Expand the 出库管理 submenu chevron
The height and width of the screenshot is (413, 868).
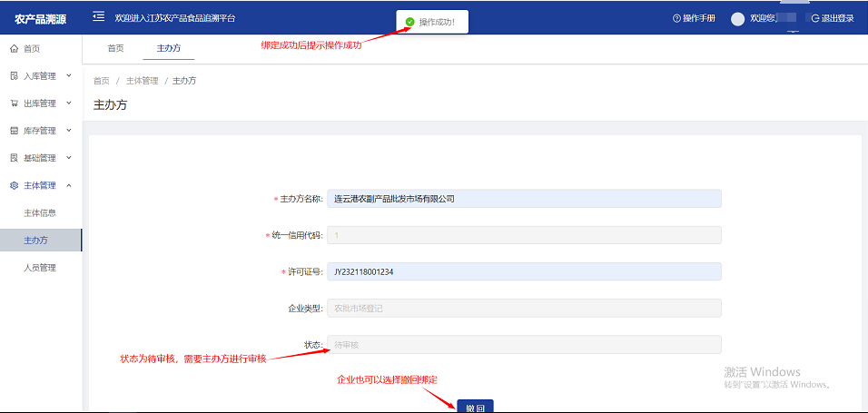(x=69, y=103)
